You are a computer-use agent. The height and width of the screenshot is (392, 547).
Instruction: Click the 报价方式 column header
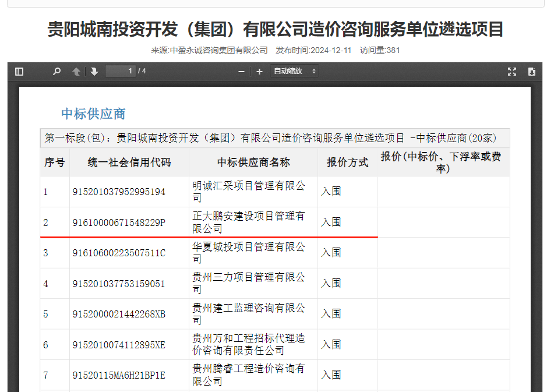pos(347,163)
